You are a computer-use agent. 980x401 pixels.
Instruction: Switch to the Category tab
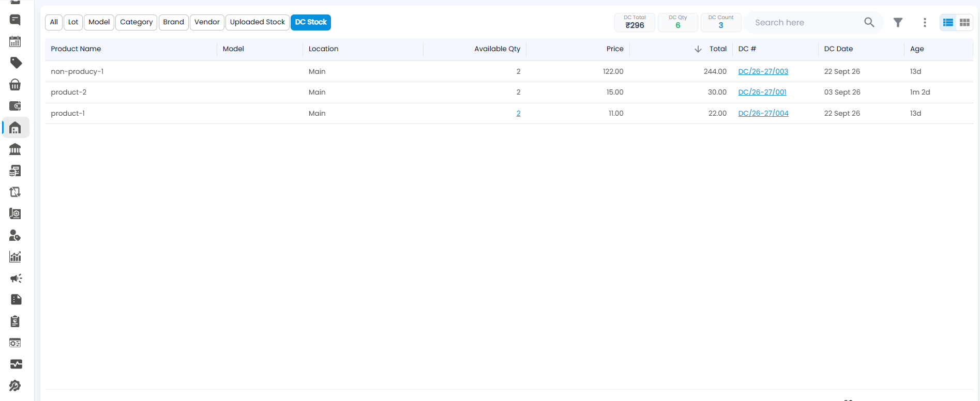click(x=137, y=22)
